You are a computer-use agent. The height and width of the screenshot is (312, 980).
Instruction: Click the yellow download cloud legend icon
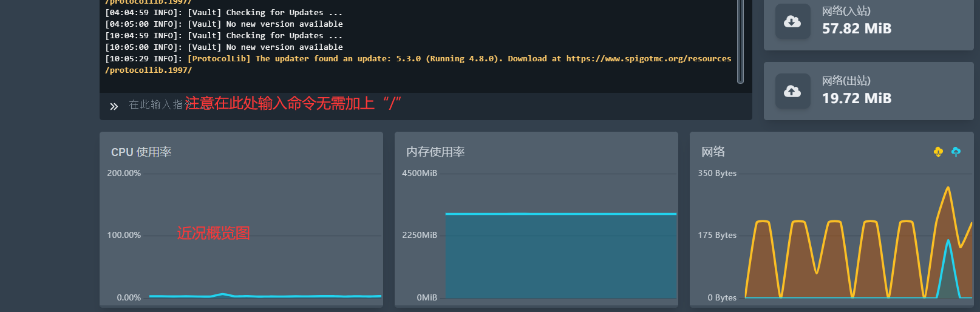click(x=938, y=152)
